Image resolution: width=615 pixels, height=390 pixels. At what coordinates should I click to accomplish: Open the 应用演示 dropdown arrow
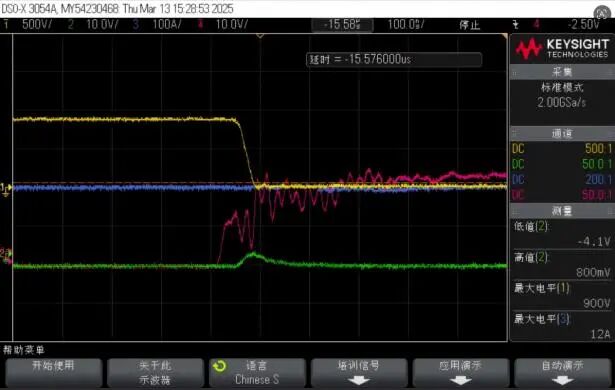click(x=460, y=380)
